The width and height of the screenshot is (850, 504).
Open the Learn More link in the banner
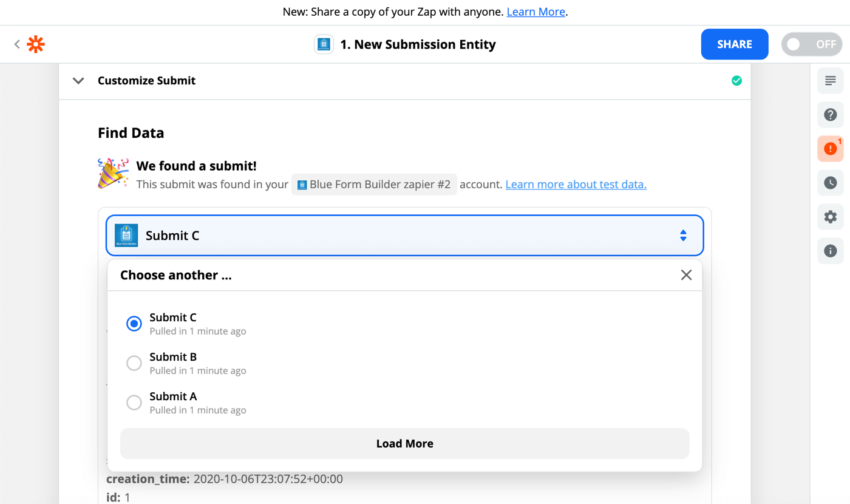535,12
